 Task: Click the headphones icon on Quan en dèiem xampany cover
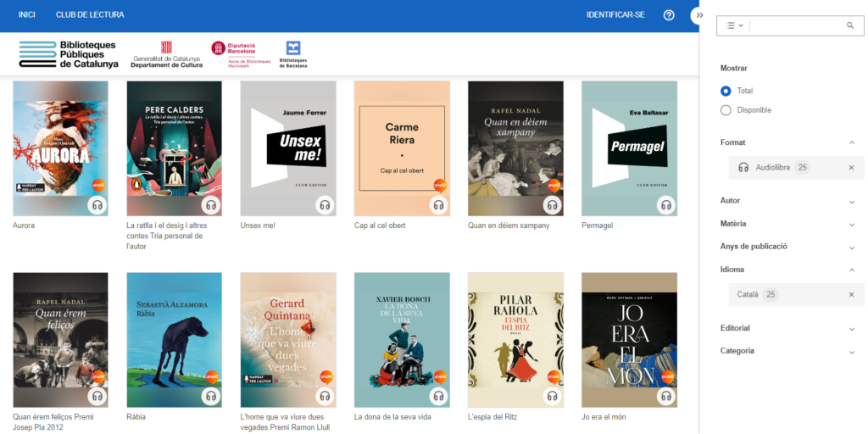tap(553, 205)
